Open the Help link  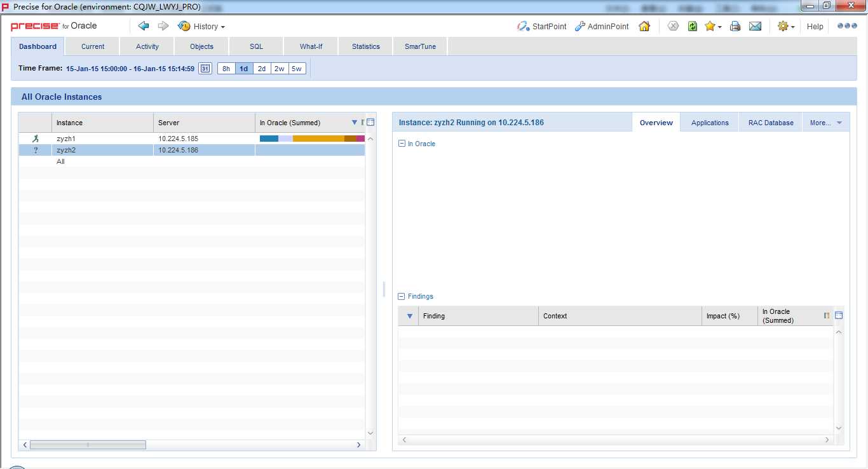(x=815, y=27)
